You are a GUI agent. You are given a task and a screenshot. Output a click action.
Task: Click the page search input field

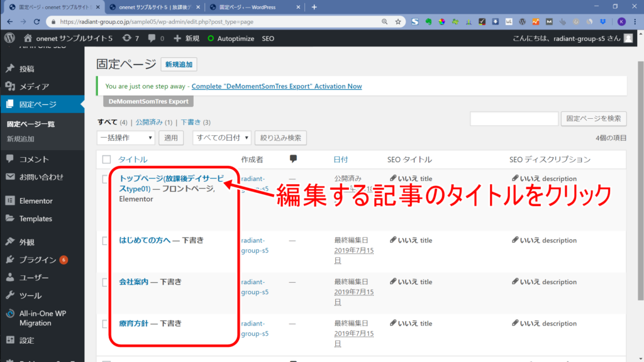click(x=514, y=119)
